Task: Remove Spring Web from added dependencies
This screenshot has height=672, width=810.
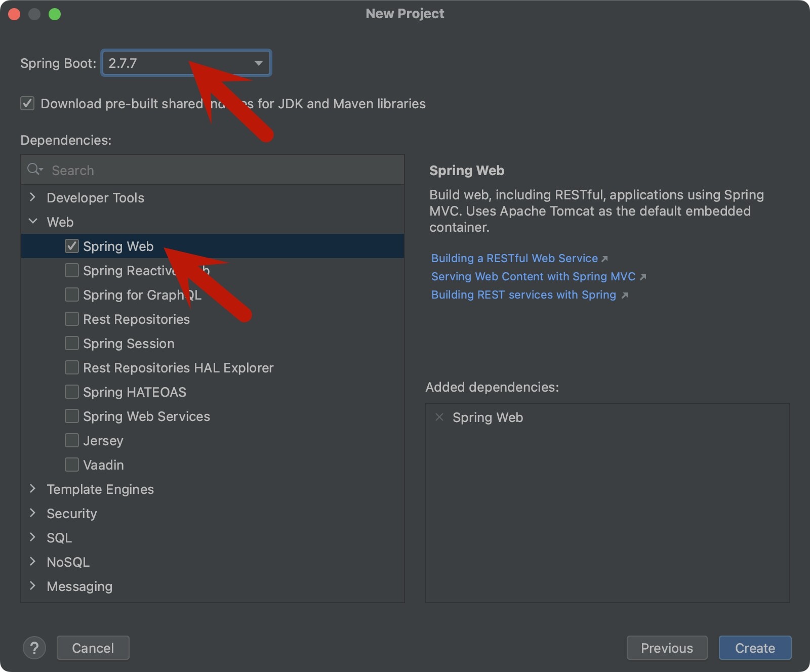Action: point(439,417)
